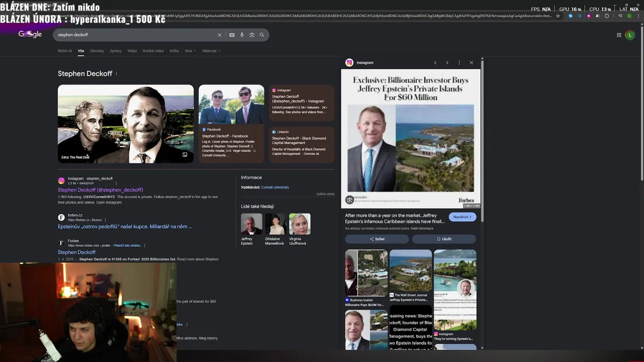Go to Google homepage logo
Screen dimensions: 644x362
30,34
